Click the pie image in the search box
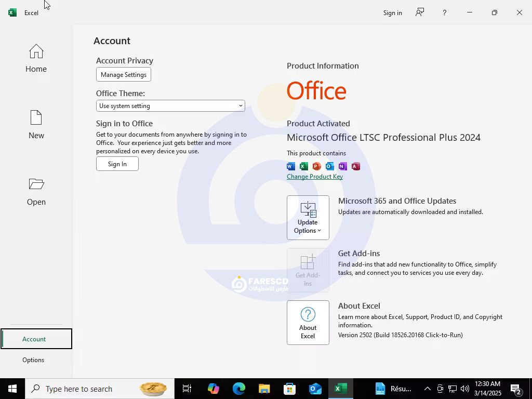Screen dimensions: 532x399 pos(153,389)
